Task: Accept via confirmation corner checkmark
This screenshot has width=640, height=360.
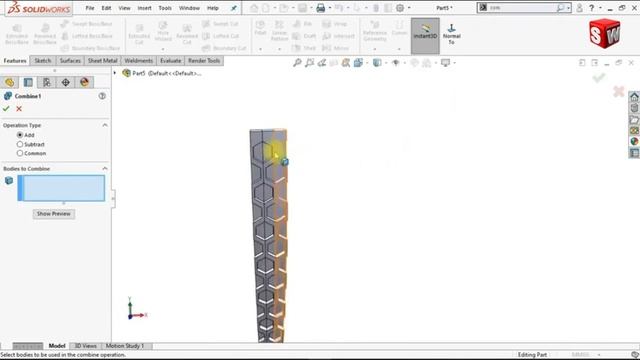Action: click(x=599, y=78)
